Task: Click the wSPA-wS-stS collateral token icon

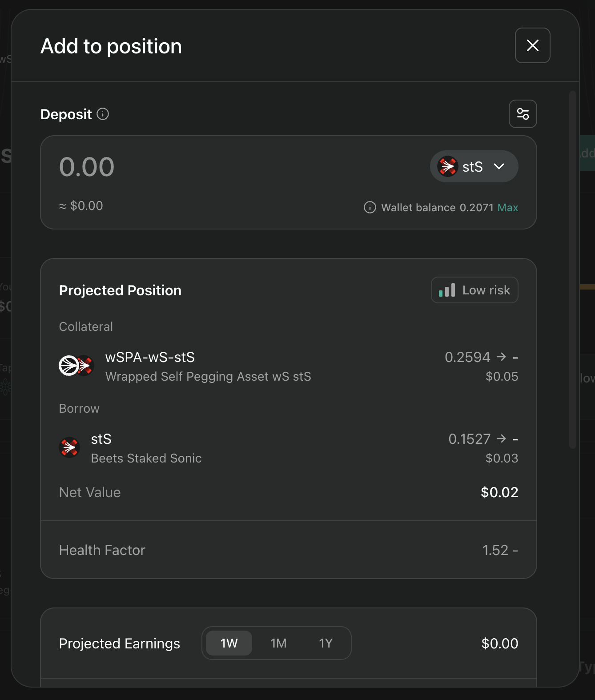Action: coord(76,366)
